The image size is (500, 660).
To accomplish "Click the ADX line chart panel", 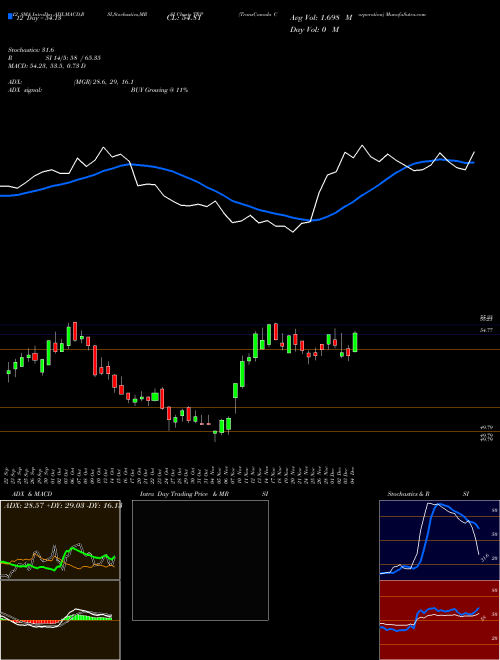I will tap(60, 540).
